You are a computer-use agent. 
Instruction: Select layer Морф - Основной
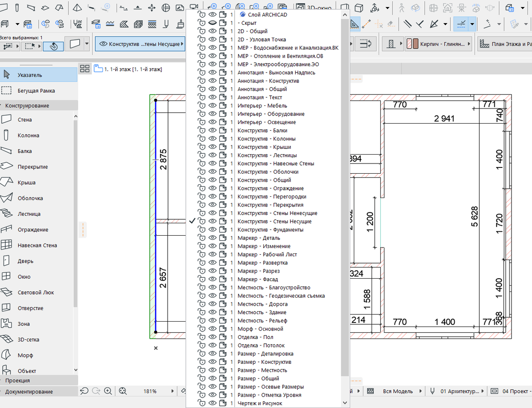point(260,329)
